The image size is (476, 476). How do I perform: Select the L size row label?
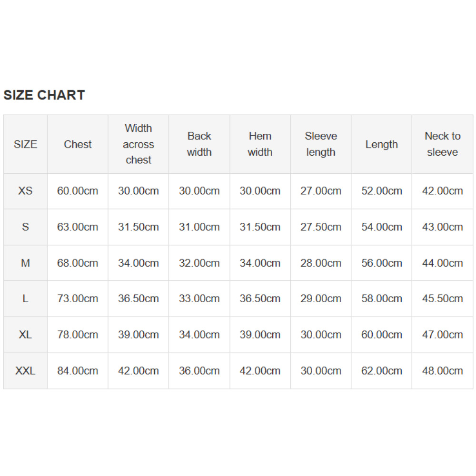pyautogui.click(x=25, y=299)
